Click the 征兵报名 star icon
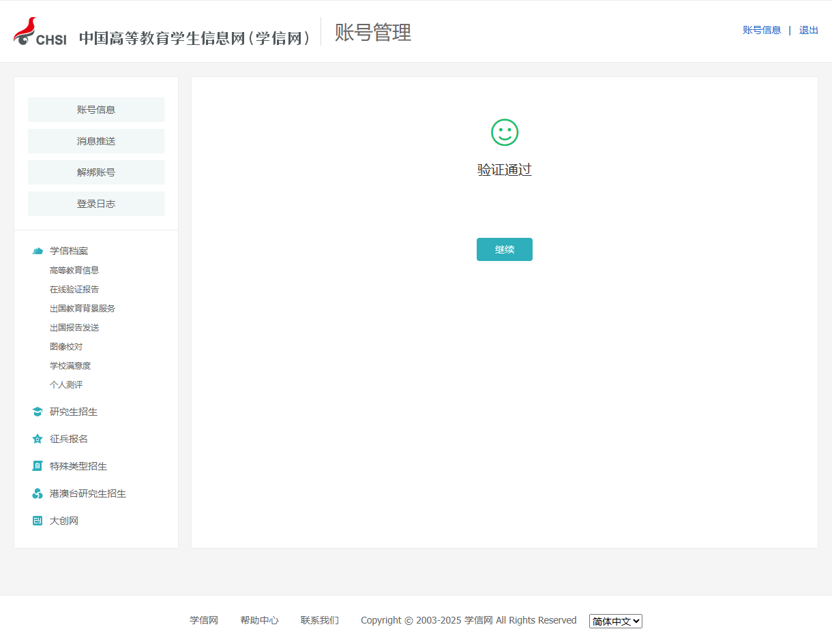Screen dimensions: 832x644 coord(38,439)
